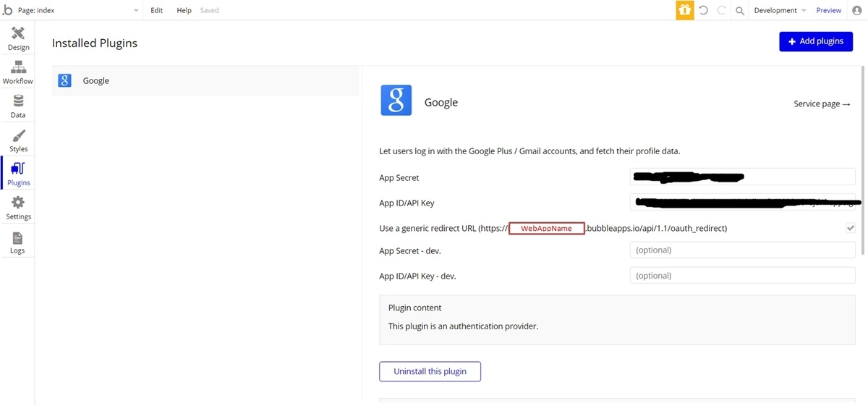Click the orange gift icon

click(x=685, y=10)
